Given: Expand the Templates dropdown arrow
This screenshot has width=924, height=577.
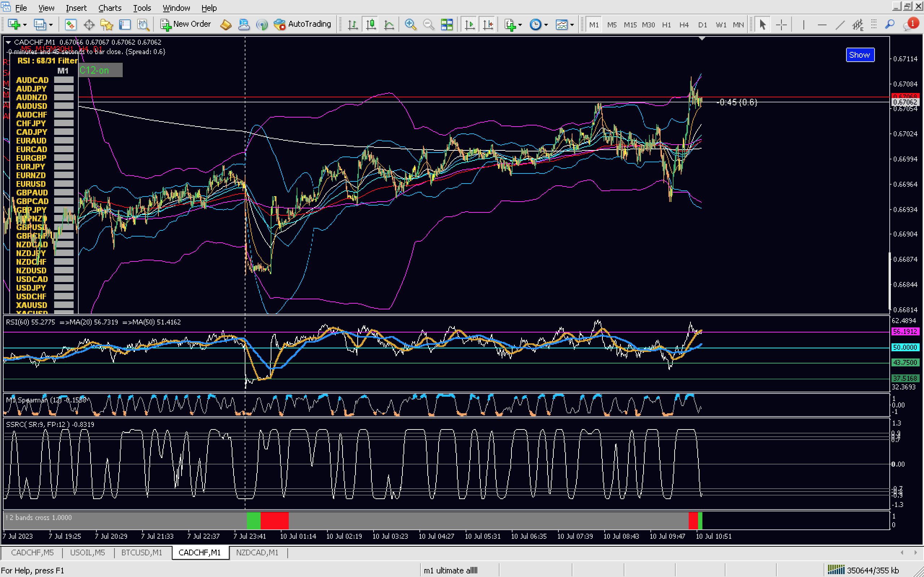Looking at the screenshot, I should click(x=572, y=25).
